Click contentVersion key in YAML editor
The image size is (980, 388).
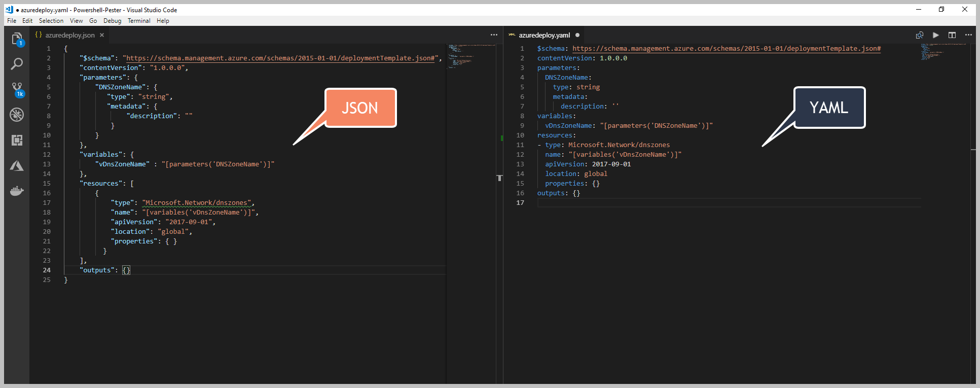pos(564,58)
